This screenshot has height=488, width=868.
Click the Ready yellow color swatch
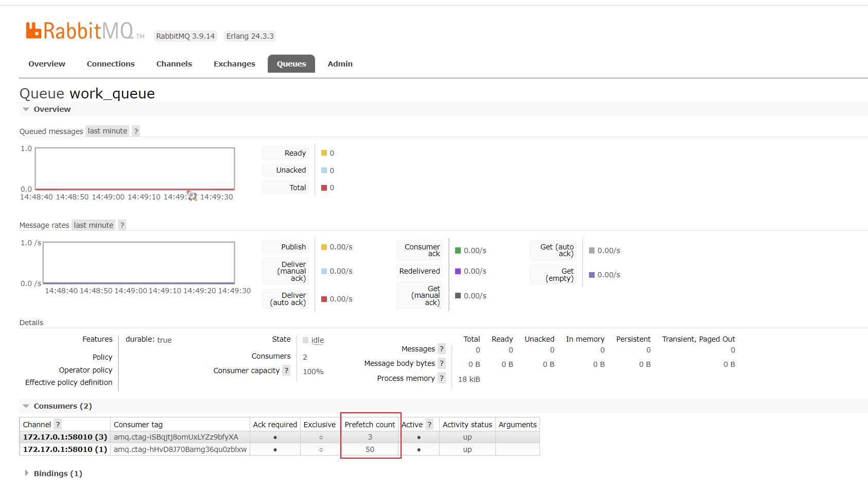(x=324, y=153)
